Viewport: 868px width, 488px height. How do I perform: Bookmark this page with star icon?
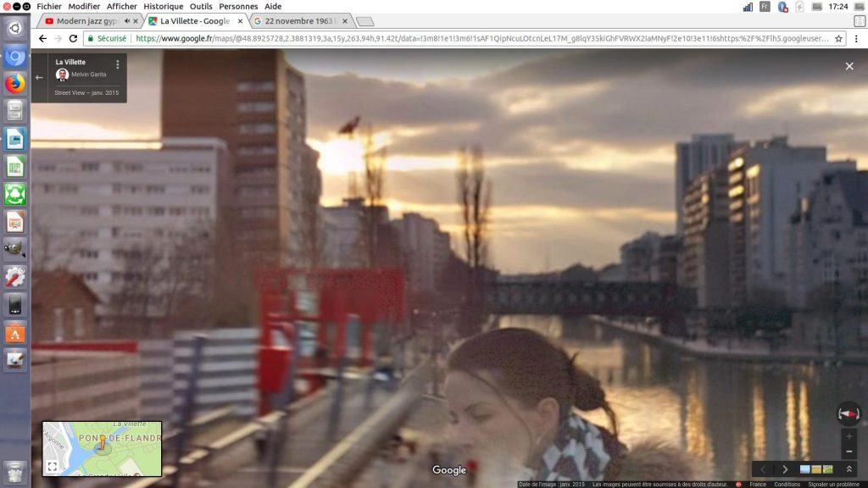[838, 39]
